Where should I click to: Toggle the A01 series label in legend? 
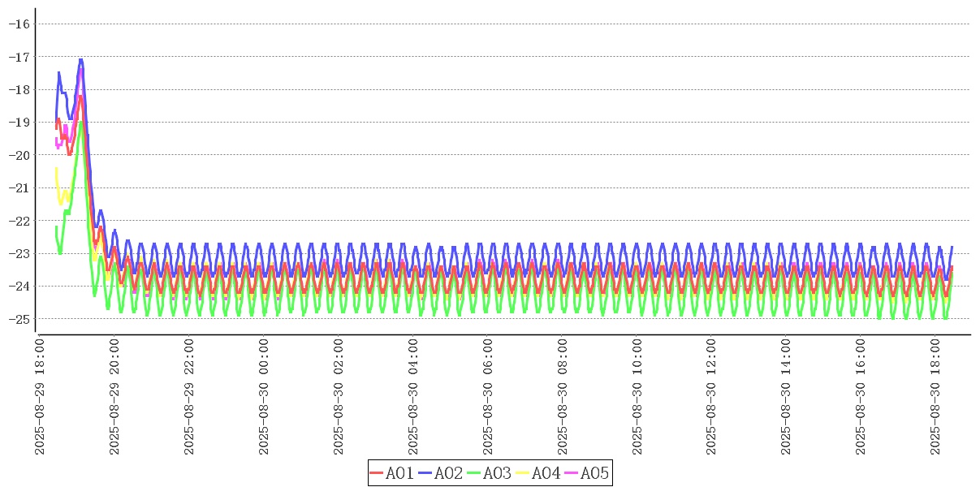pos(399,472)
